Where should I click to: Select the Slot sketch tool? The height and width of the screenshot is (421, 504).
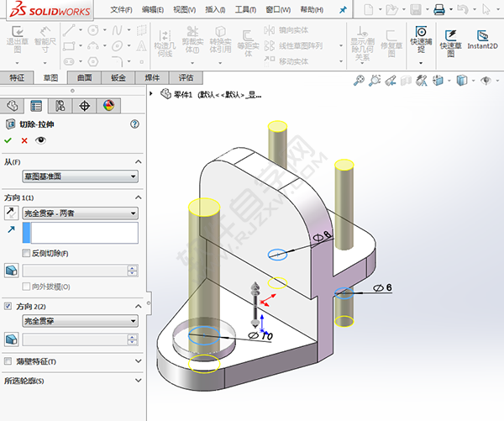pyautogui.click(x=69, y=61)
